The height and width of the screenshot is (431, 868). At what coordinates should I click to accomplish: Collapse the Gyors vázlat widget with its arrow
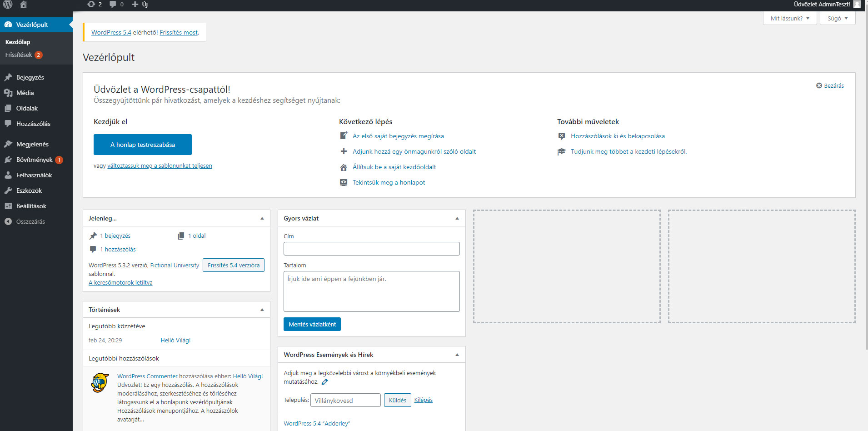(x=457, y=218)
